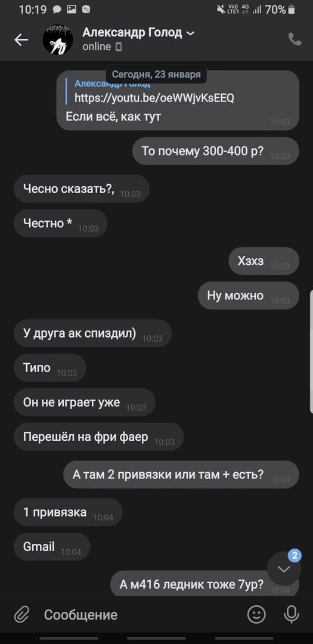Select the 'То почему 300-400 р?' message
Screen dimensions: 313x644
(x=216, y=151)
